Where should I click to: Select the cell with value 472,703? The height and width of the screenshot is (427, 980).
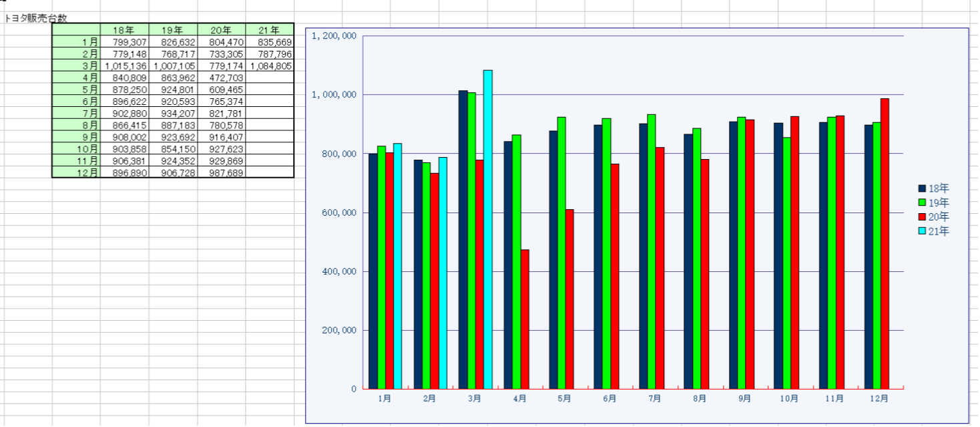coord(221,78)
